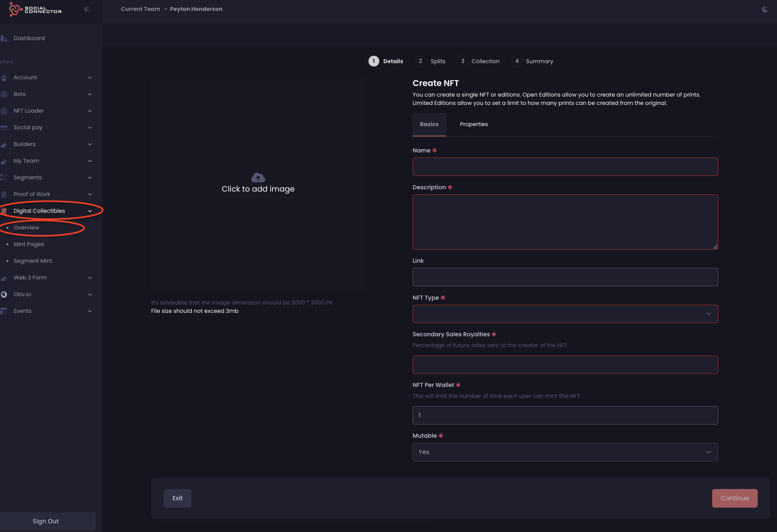The image size is (777, 532).
Task: Go to Dashboard in sidebar
Action: (29, 38)
